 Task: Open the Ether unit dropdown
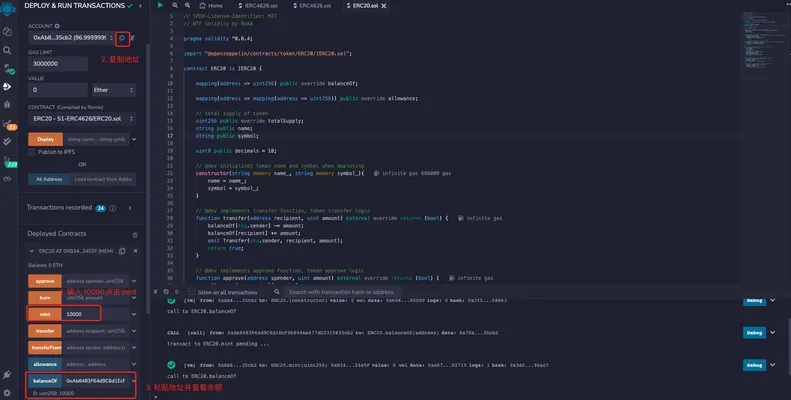pyautogui.click(x=114, y=90)
